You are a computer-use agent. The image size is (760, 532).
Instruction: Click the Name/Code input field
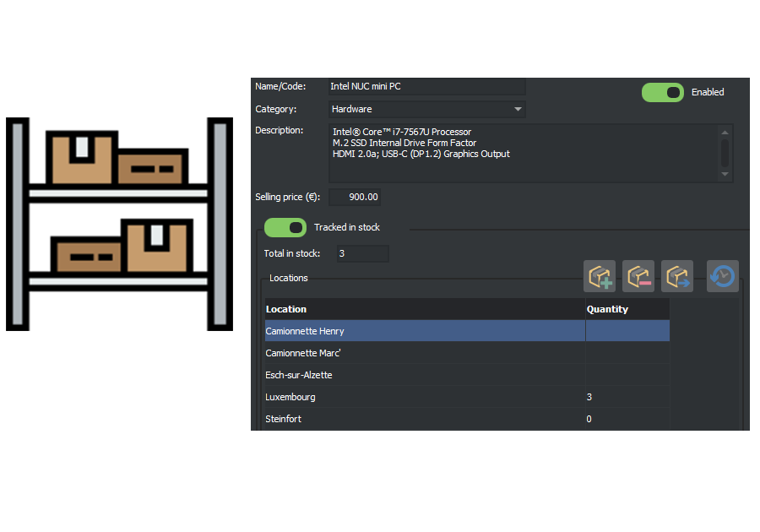click(426, 86)
